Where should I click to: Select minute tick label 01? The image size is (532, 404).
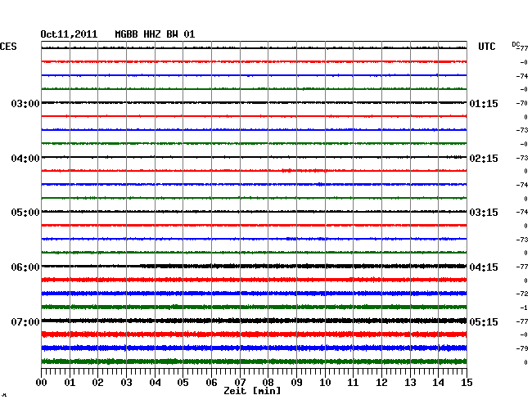tap(70, 382)
